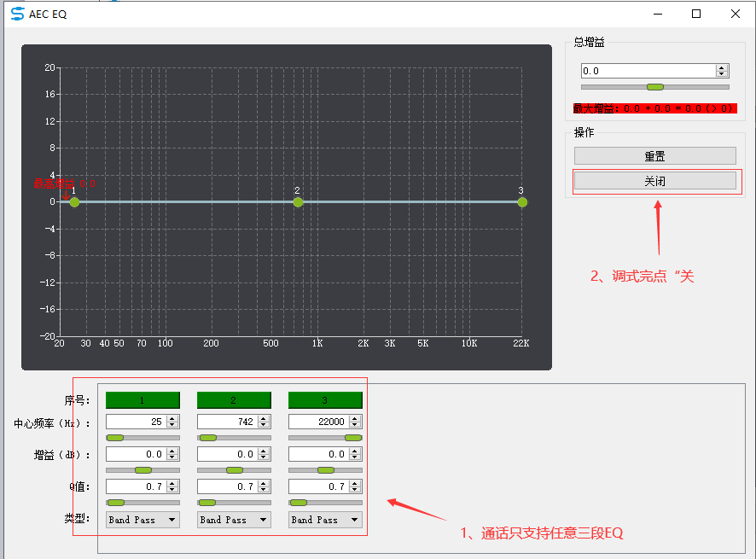Click band 2 gain slider handle
The height and width of the screenshot is (559, 756).
(235, 469)
